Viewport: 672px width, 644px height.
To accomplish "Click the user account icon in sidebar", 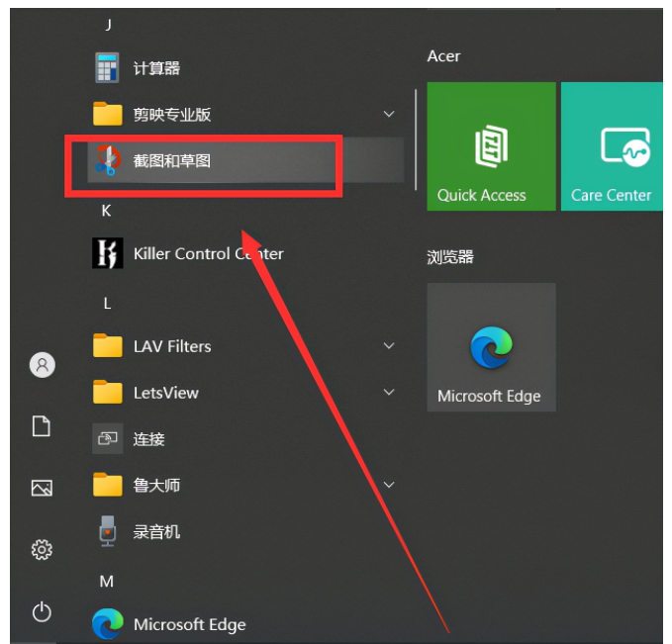I will pyautogui.click(x=42, y=365).
